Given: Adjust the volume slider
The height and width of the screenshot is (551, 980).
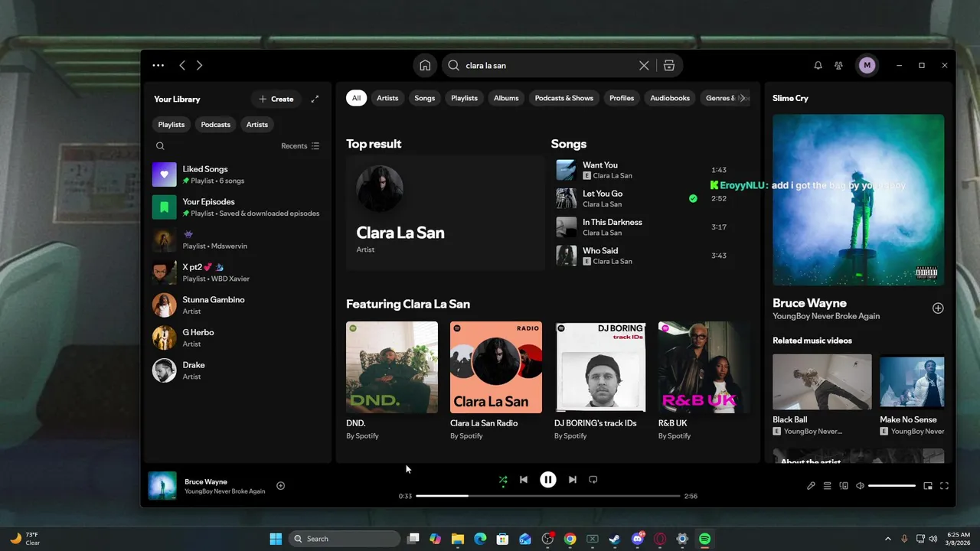Looking at the screenshot, I should click(x=892, y=486).
